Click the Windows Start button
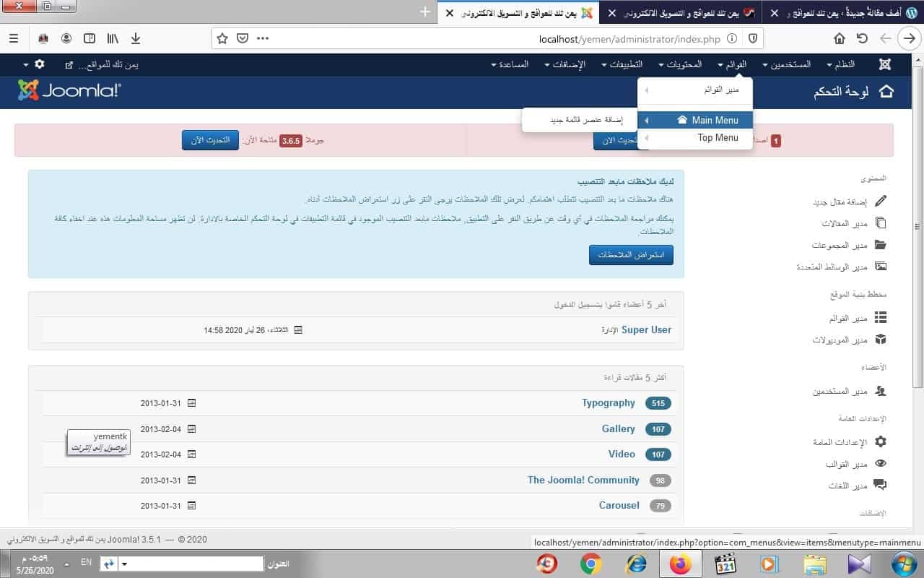 tap(903, 563)
